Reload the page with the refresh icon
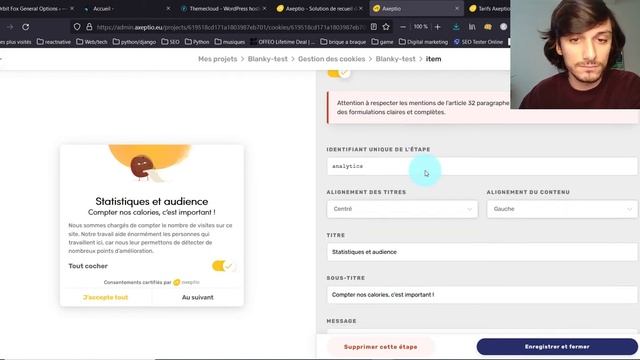Screen dimensions: 640x360 point(25,27)
